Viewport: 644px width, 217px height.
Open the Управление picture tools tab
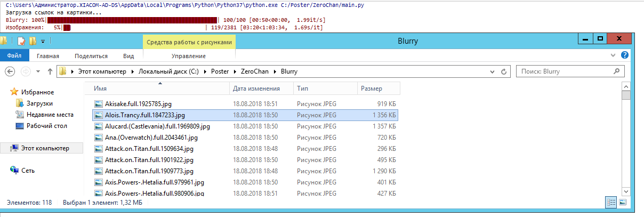[189, 56]
